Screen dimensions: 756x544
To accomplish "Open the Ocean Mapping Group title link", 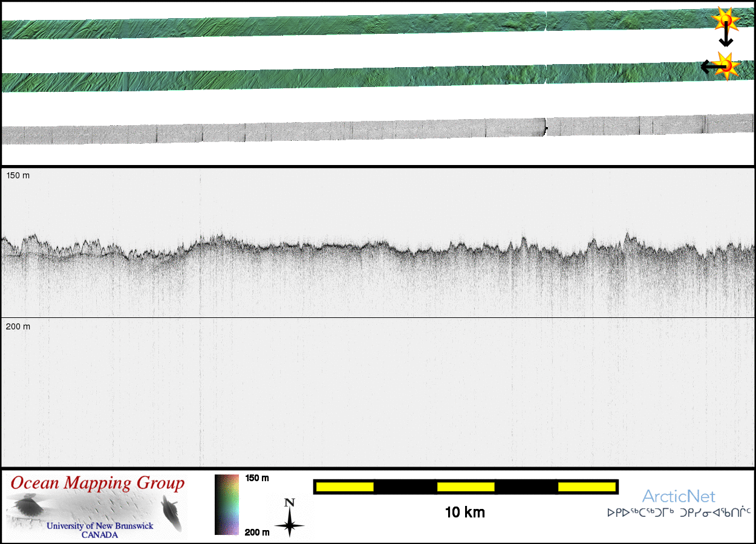I will [97, 484].
